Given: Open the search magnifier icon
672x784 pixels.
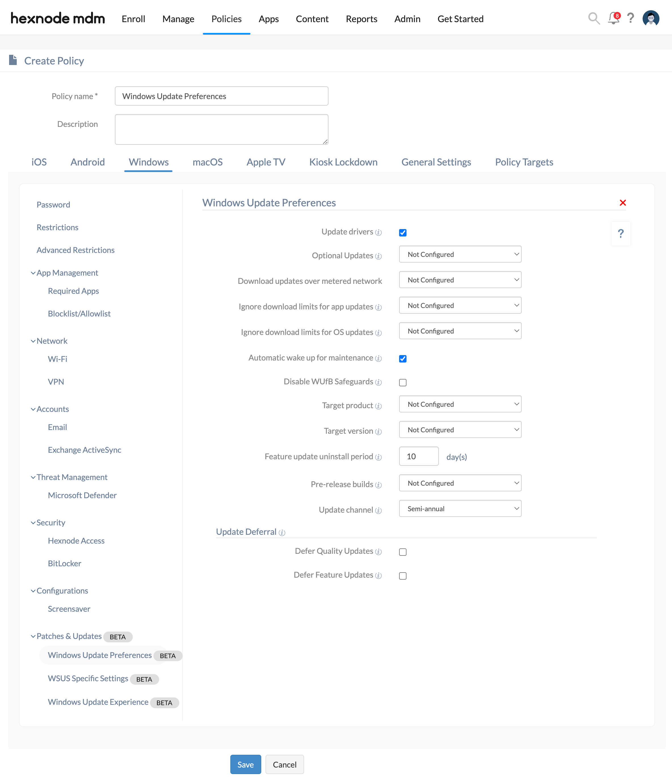Looking at the screenshot, I should (x=594, y=18).
